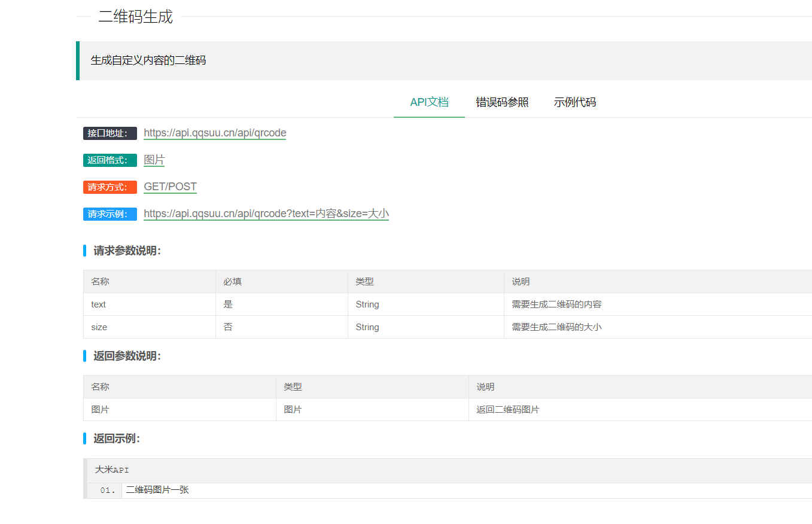Click the 请求参数说明 section heading

tap(127, 251)
